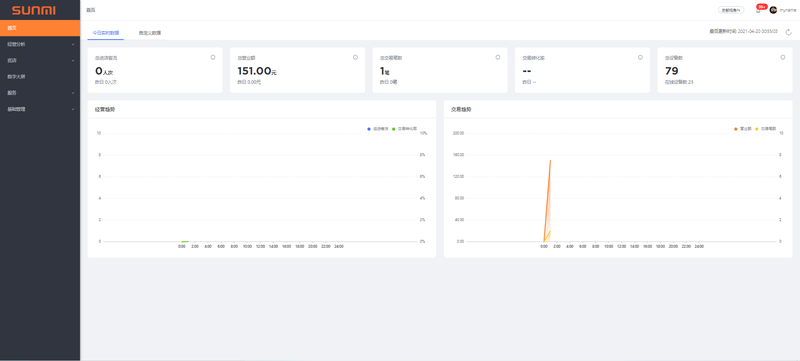Toggle the orange legend series in 交易趋势 chart
The height and width of the screenshot is (361, 800).
(742, 129)
